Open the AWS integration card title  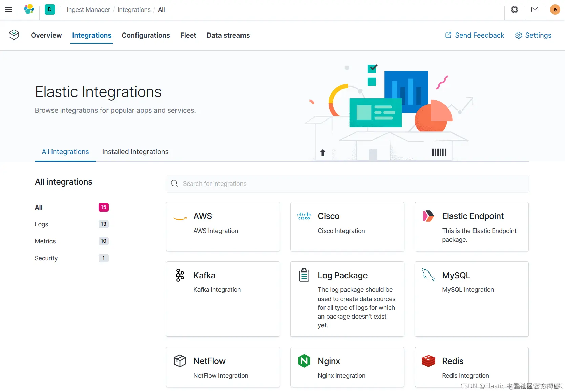click(x=203, y=216)
